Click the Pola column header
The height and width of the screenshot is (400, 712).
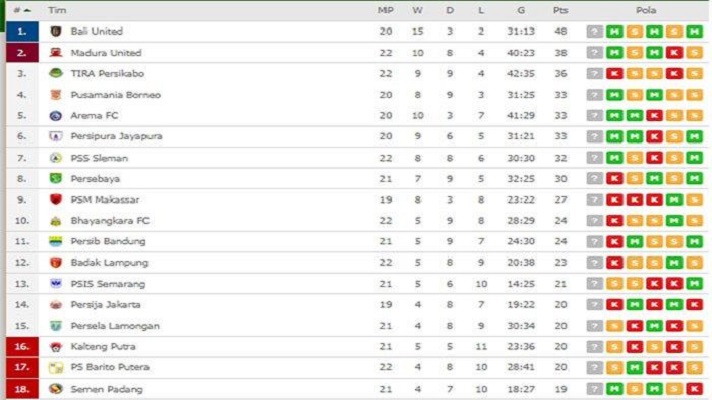tap(645, 9)
